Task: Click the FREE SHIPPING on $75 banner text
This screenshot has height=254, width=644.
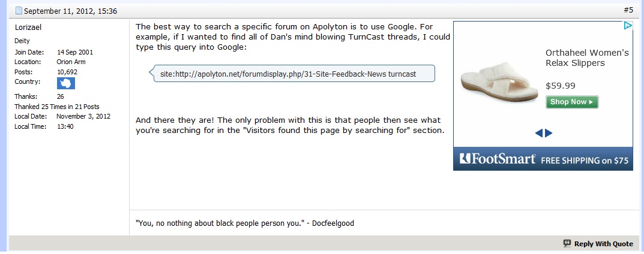Action: pyautogui.click(x=584, y=161)
